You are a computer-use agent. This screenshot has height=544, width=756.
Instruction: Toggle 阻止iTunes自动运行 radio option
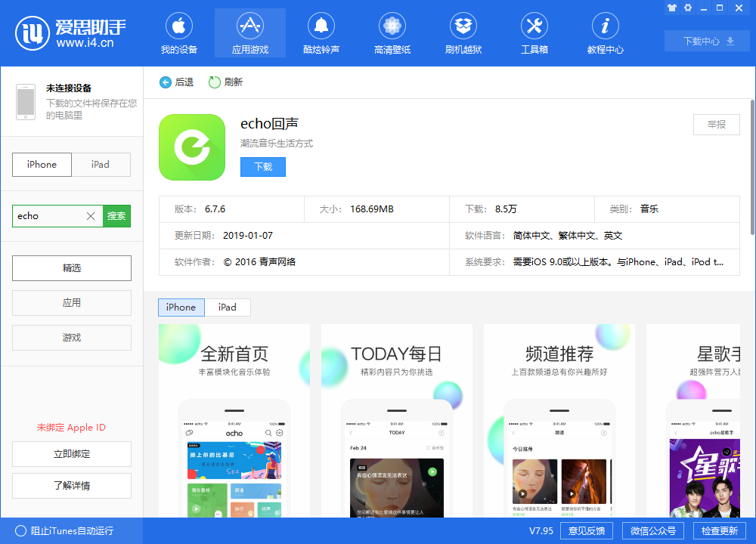[21, 530]
